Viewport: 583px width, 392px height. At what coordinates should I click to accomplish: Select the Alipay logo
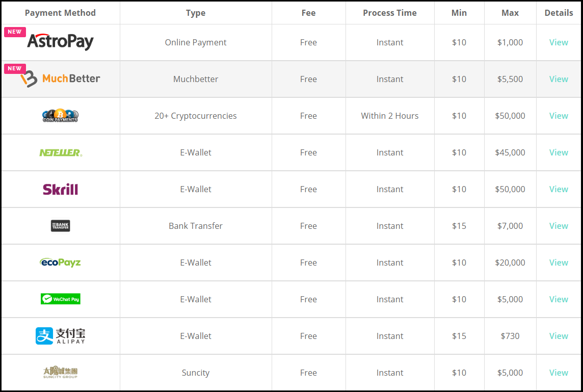click(x=60, y=336)
